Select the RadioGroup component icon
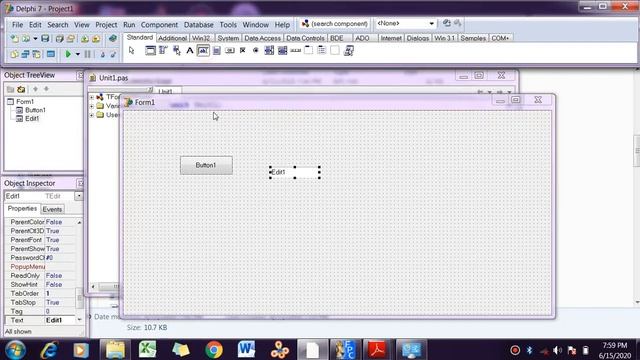640x360 pixels. tap(322, 51)
